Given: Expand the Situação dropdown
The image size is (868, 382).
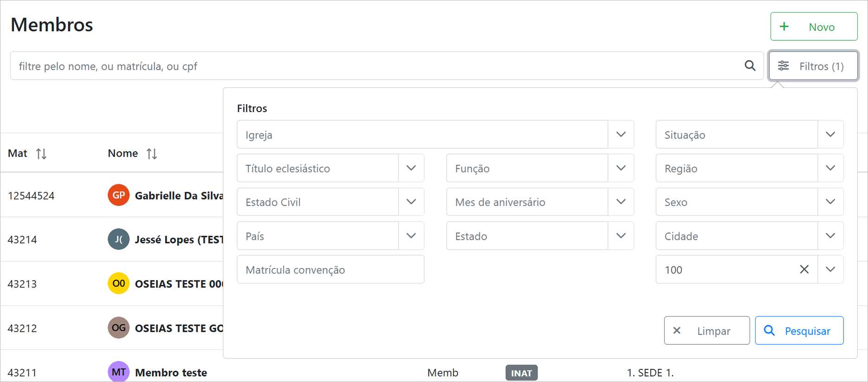Looking at the screenshot, I should tap(830, 135).
